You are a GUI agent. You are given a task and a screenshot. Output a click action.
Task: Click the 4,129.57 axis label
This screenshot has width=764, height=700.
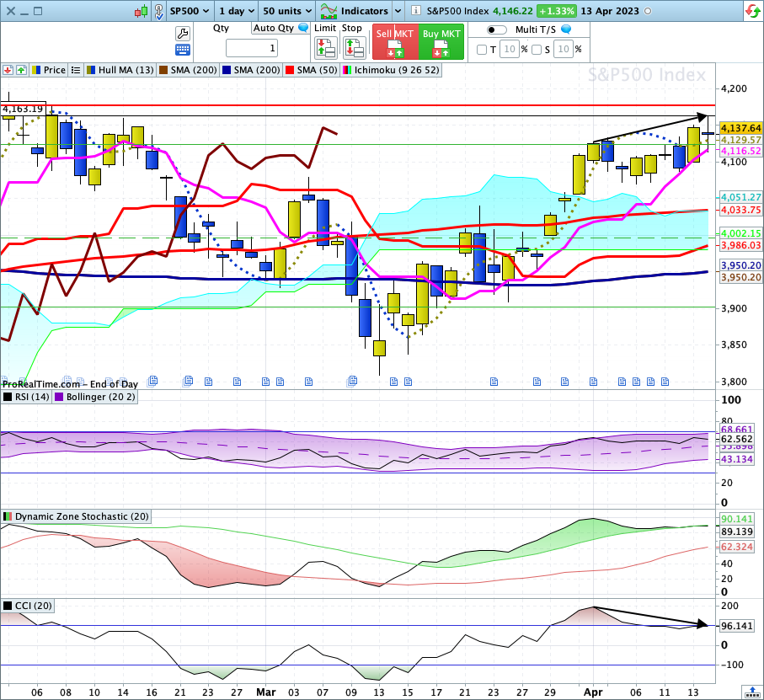(740, 140)
